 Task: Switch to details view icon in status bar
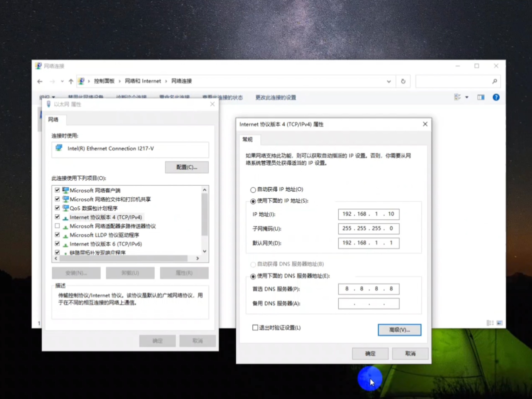[490, 323]
